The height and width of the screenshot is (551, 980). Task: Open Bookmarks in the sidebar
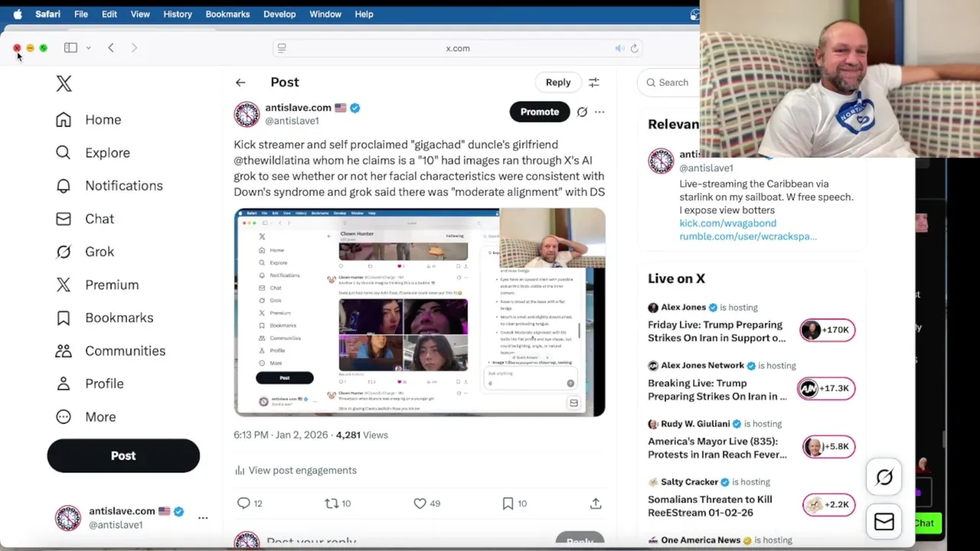104,318
